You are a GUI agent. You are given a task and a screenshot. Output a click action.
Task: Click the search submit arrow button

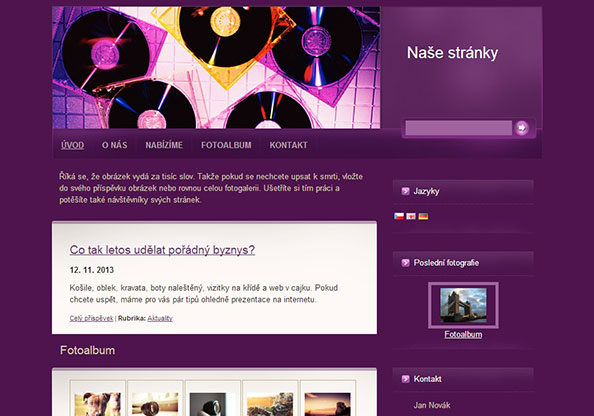point(522,128)
